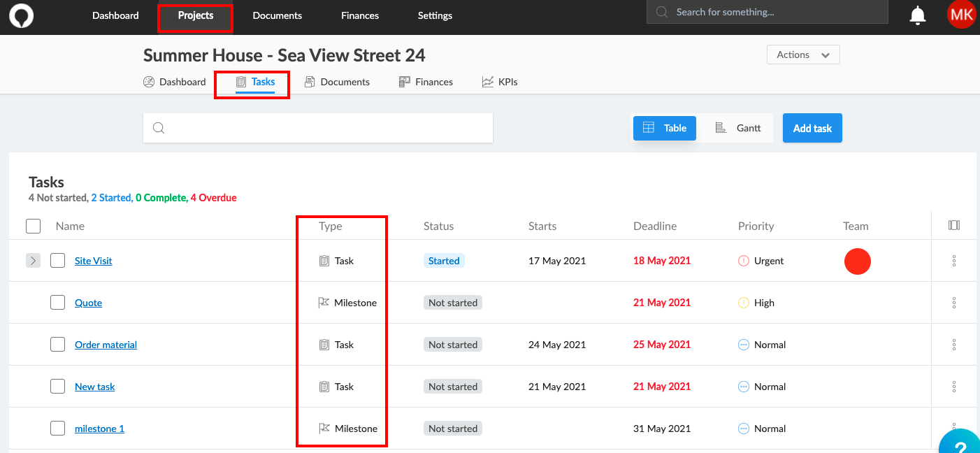Click the milestone flag icon for milestone 1
The width and height of the screenshot is (980, 453).
324,429
